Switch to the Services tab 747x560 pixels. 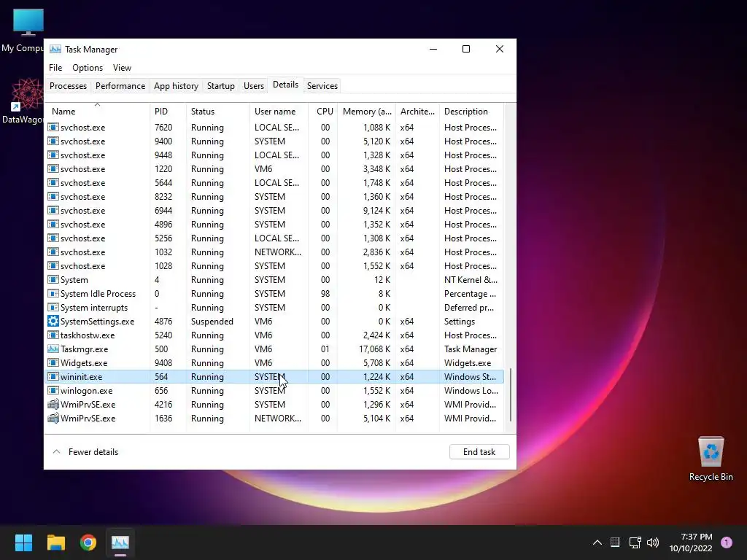[x=322, y=86]
